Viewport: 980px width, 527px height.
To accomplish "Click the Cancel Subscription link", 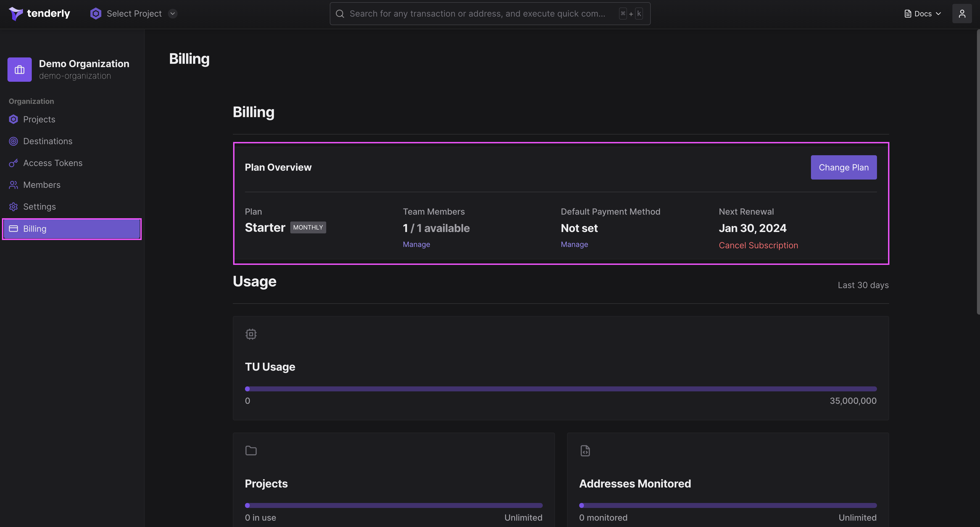I will [x=758, y=246].
